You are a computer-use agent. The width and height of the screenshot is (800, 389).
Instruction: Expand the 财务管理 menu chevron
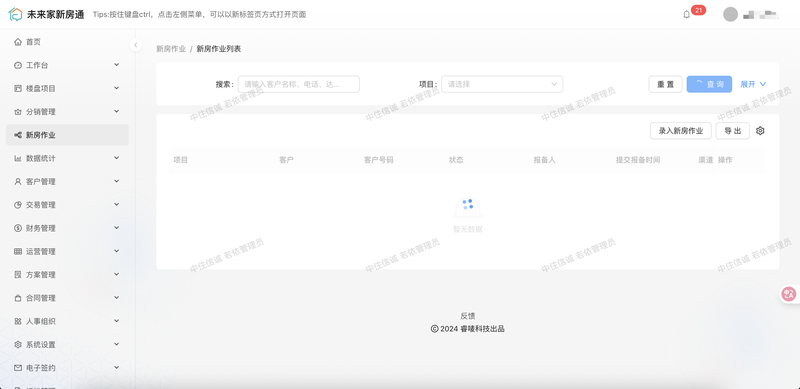pyautogui.click(x=116, y=228)
